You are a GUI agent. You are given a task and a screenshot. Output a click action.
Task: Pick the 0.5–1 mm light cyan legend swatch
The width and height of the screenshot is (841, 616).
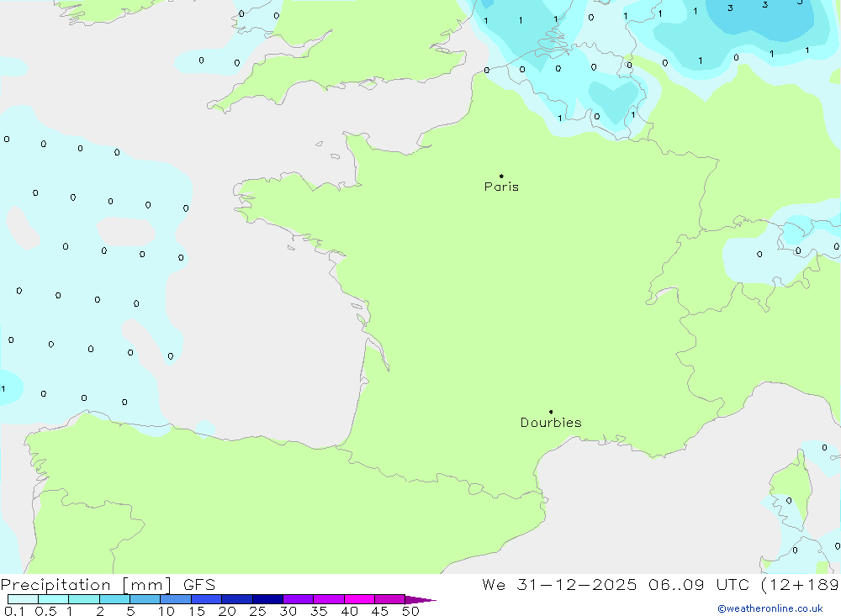click(x=54, y=599)
